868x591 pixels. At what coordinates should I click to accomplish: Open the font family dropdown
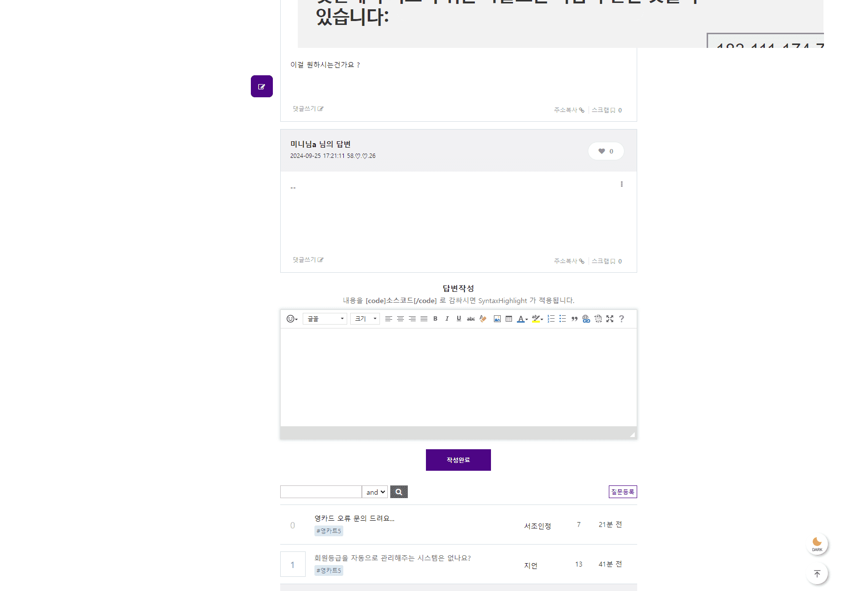325,319
